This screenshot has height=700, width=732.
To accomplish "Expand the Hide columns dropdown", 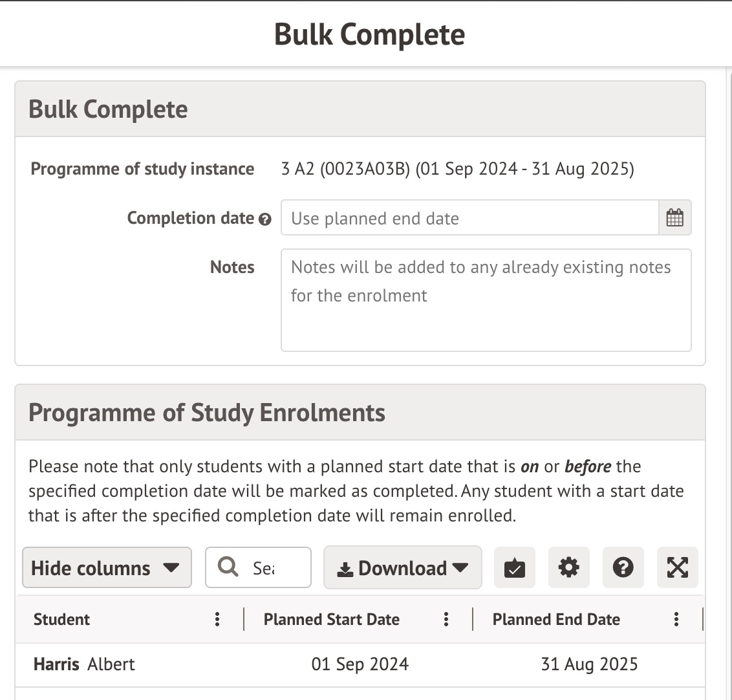I will (107, 568).
